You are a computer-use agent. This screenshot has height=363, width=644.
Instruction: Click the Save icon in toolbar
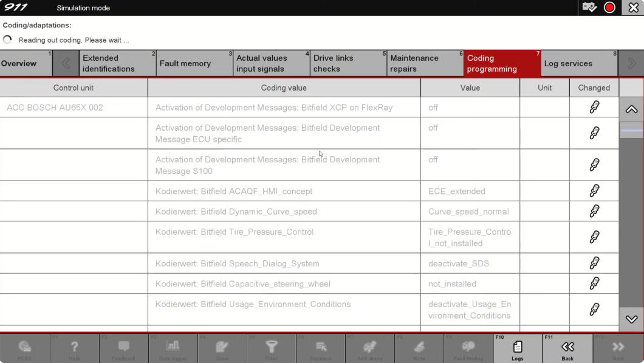(222, 349)
